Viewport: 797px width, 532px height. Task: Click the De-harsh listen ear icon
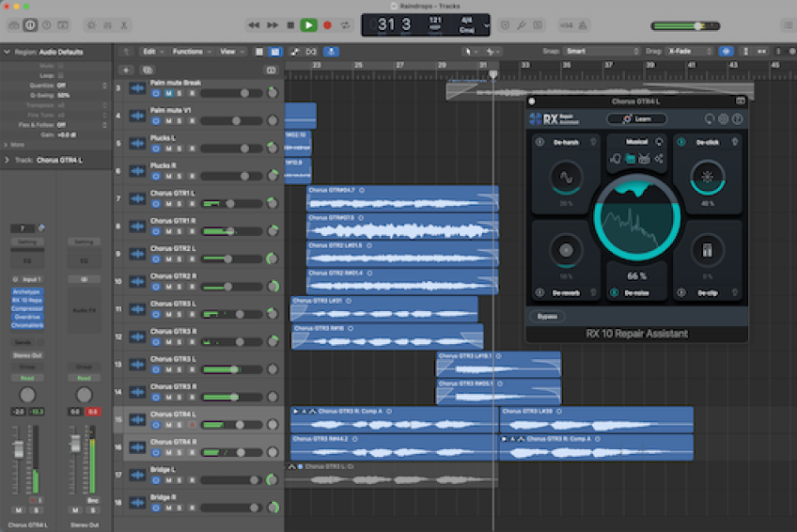pos(593,142)
